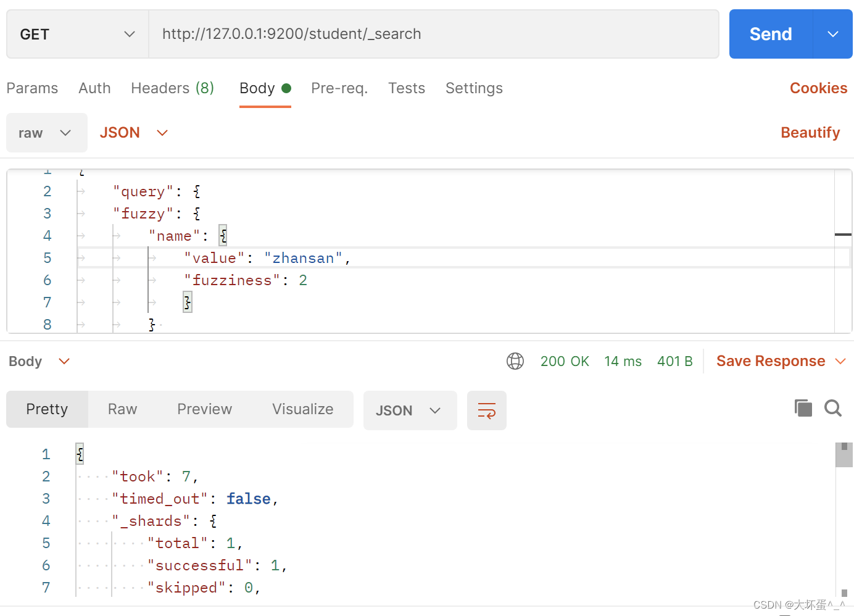Viewport: 854px width, 616px height.
Task: Switch to the Auth tab
Action: (94, 88)
